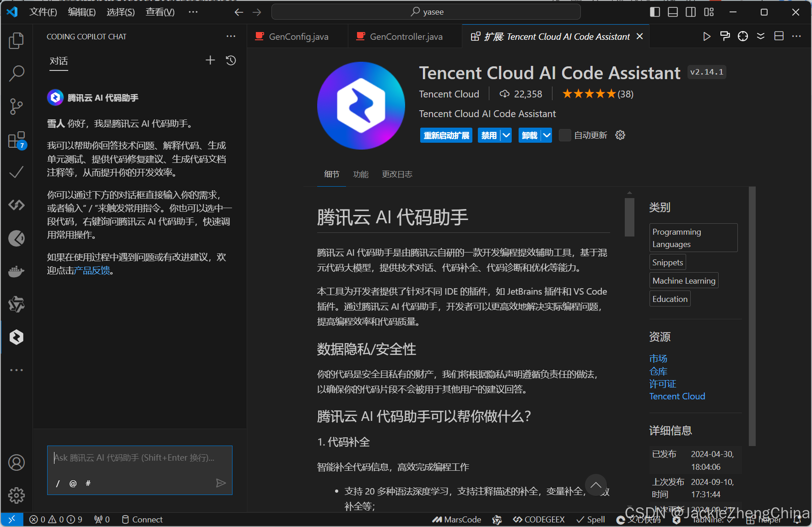Toggle bottom panel layout icon
This screenshot has height=527, width=812.
[x=673, y=12]
